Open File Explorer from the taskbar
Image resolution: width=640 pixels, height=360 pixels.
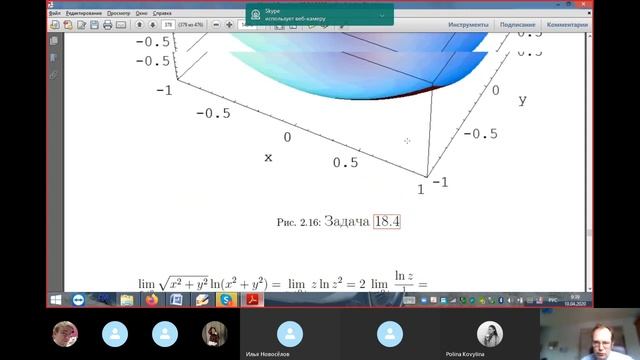[x=127, y=300]
